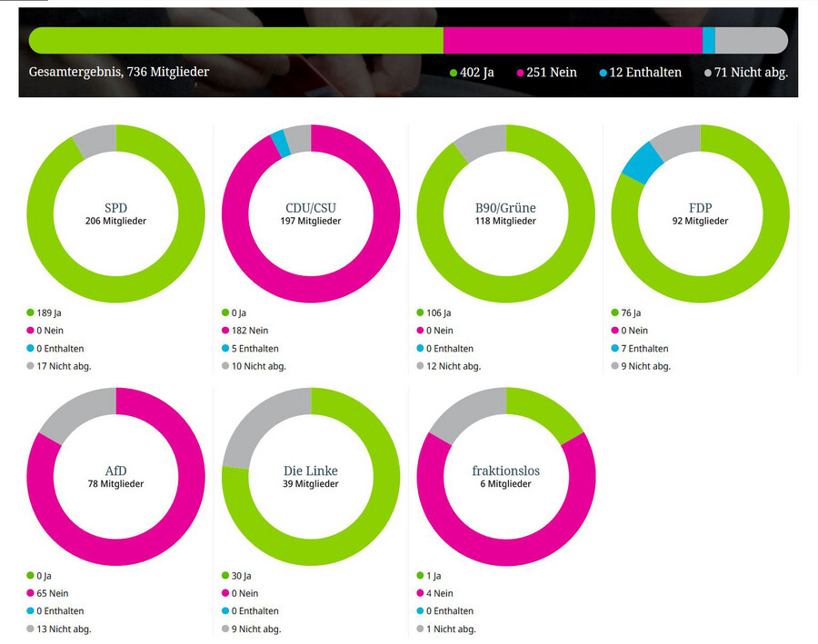Click the green dot beside 402 Ja
This screenshot has width=818, height=644.
454,73
